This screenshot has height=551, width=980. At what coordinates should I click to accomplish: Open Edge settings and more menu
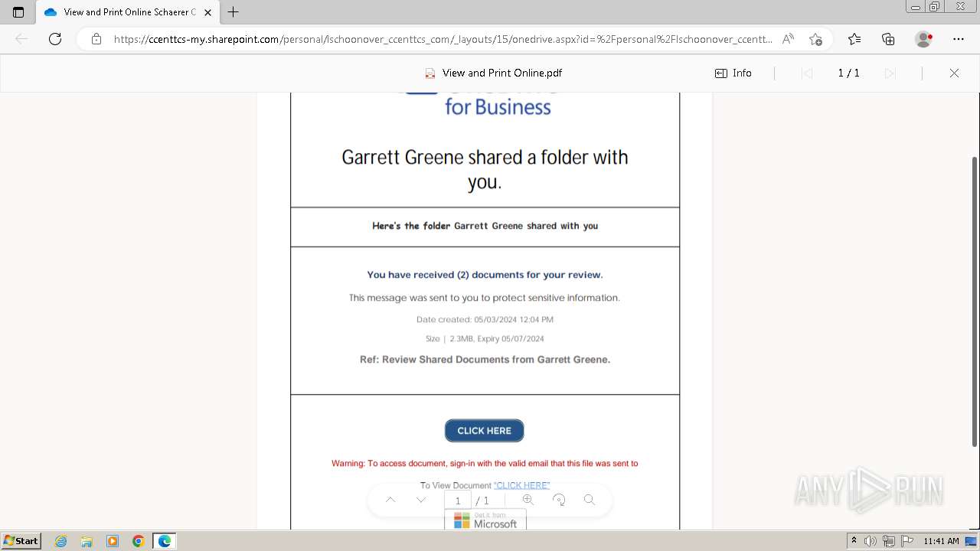[x=959, y=39]
